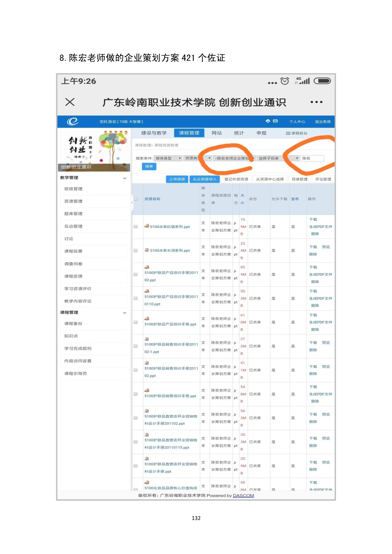Viewport: 392px width, 554px height.
Task: Open the 资源类型 dropdown
Action: 198,158
